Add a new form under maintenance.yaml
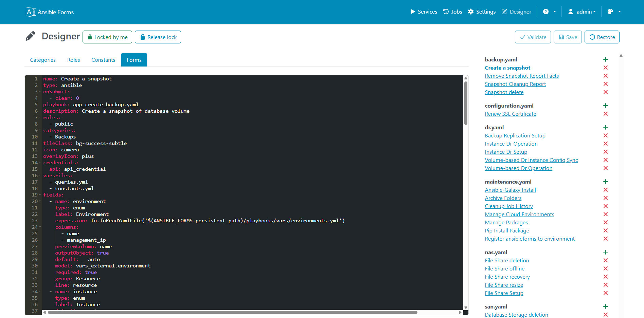Image resolution: width=644 pixels, height=318 pixels. click(606, 182)
